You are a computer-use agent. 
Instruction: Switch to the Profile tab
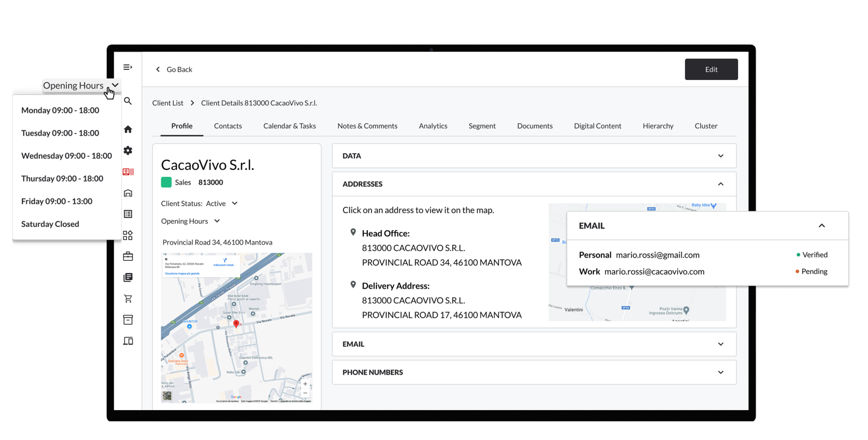point(182,126)
